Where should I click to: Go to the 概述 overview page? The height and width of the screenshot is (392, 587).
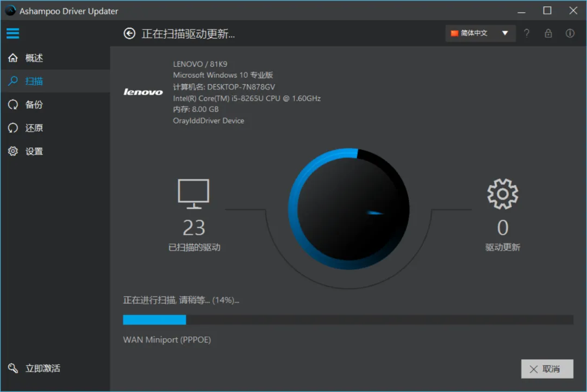point(55,58)
